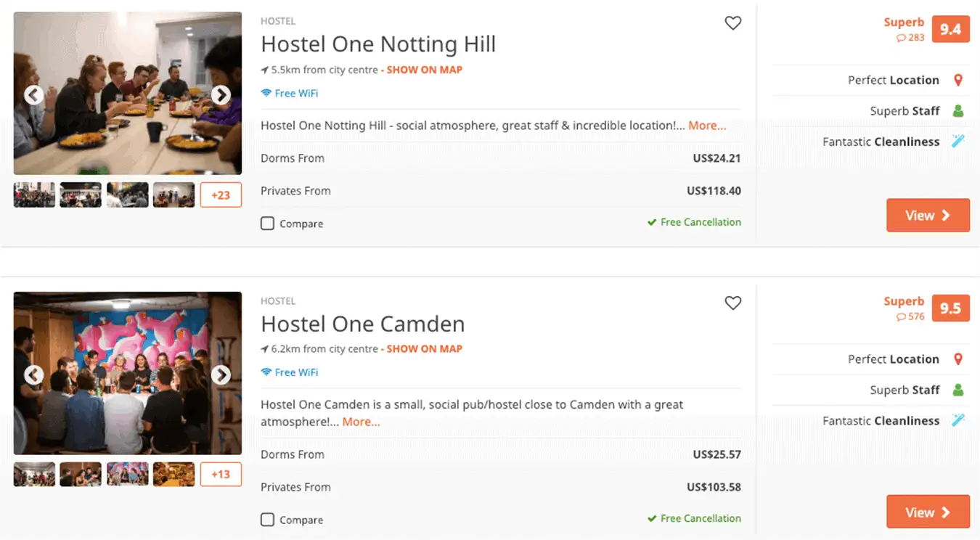Show Hostel One Camden on map
The height and width of the screenshot is (540, 980).
coord(424,348)
